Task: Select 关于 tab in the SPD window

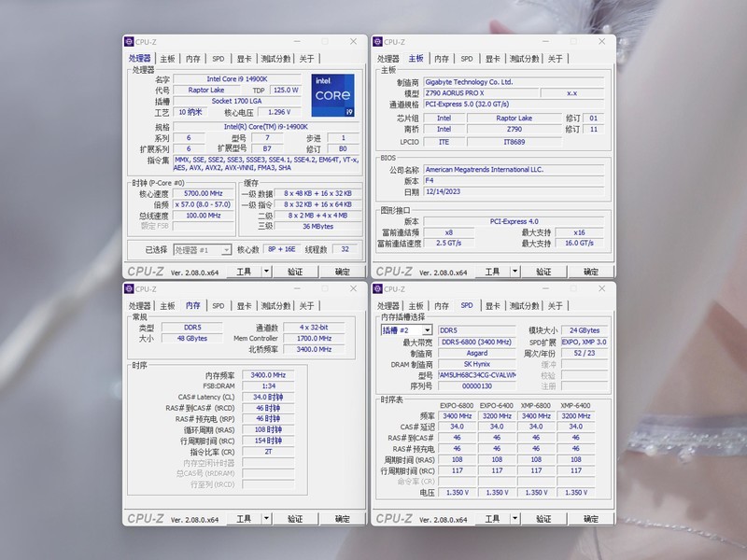Action: pos(556,306)
